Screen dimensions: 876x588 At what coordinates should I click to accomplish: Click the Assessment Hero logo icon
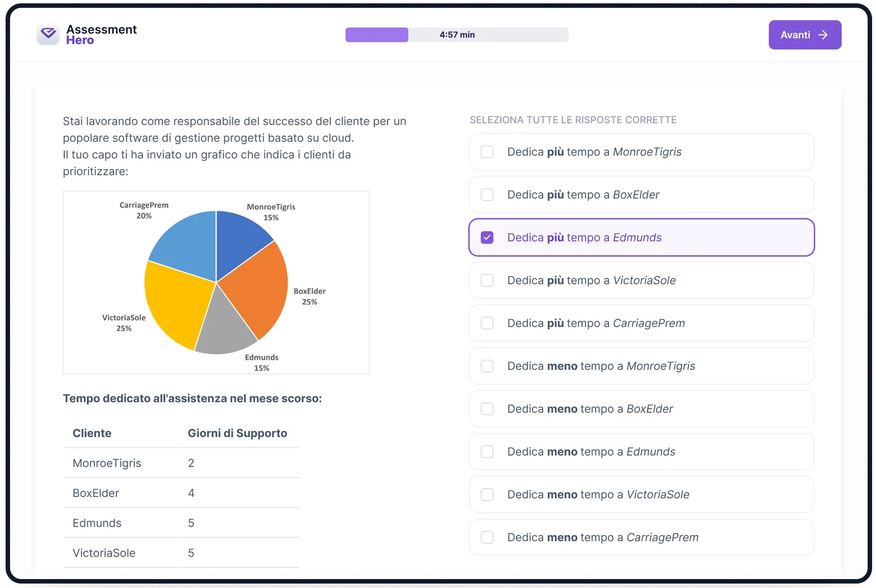[49, 34]
